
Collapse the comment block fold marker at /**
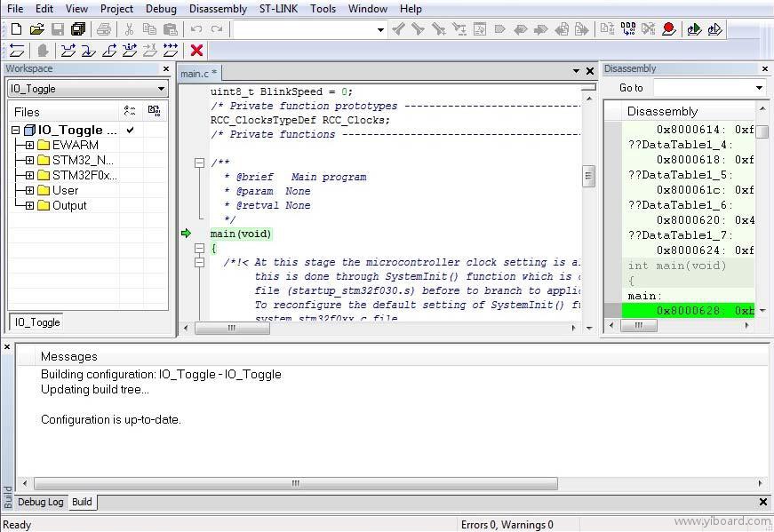[199, 163]
